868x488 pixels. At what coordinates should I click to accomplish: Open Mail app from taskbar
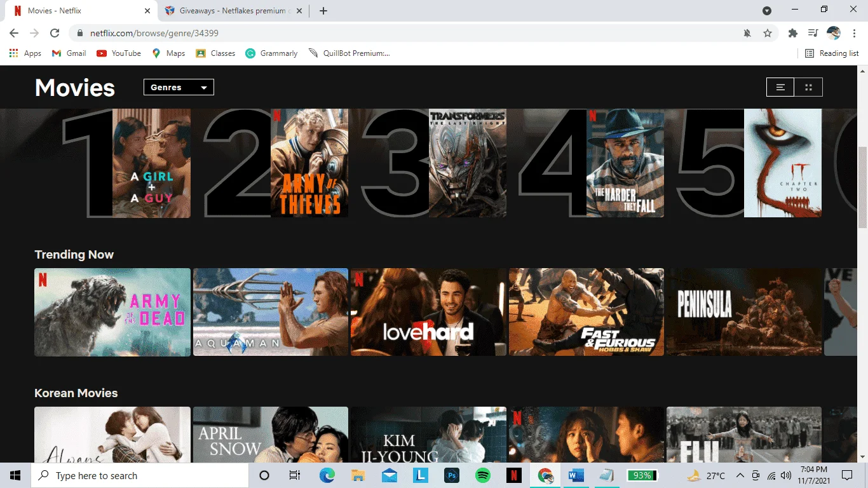390,475
